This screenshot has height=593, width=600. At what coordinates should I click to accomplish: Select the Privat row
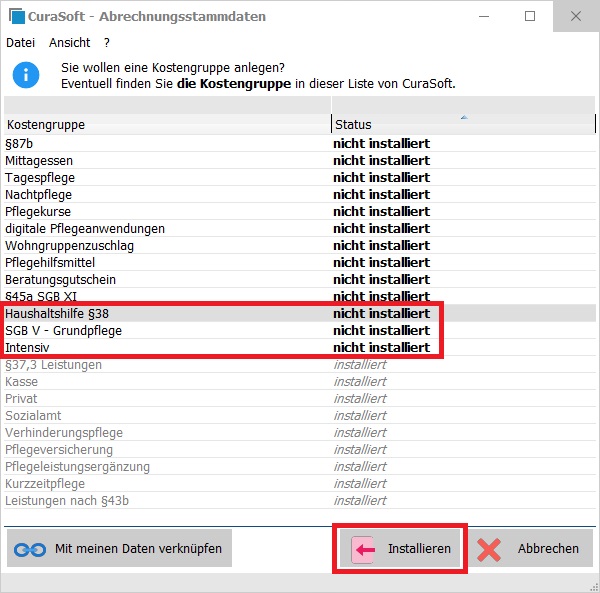coord(300,399)
